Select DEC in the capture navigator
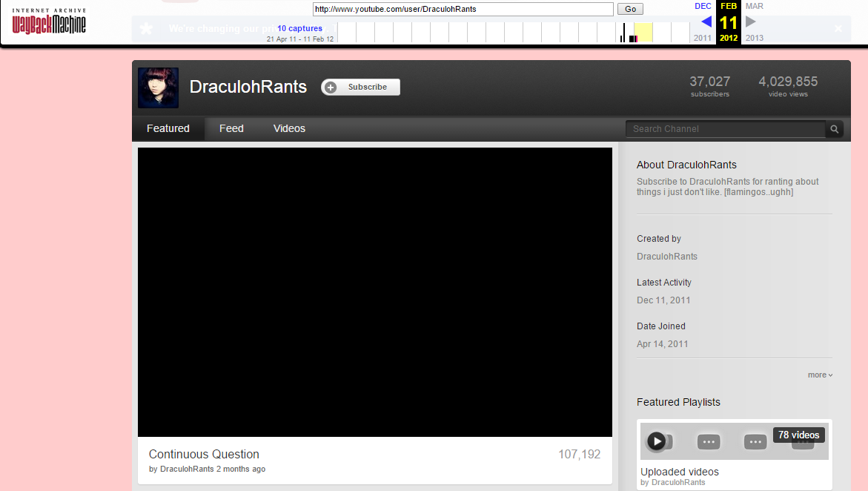 703,6
